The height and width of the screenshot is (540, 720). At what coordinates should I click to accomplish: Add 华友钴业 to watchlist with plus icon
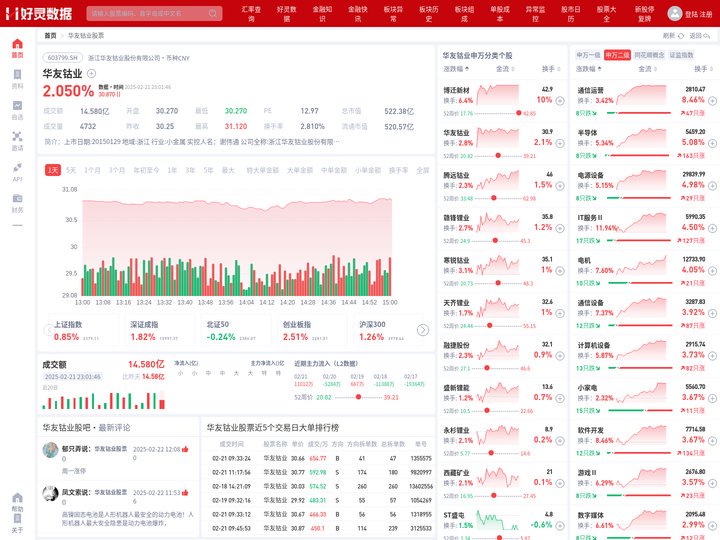(x=91, y=73)
